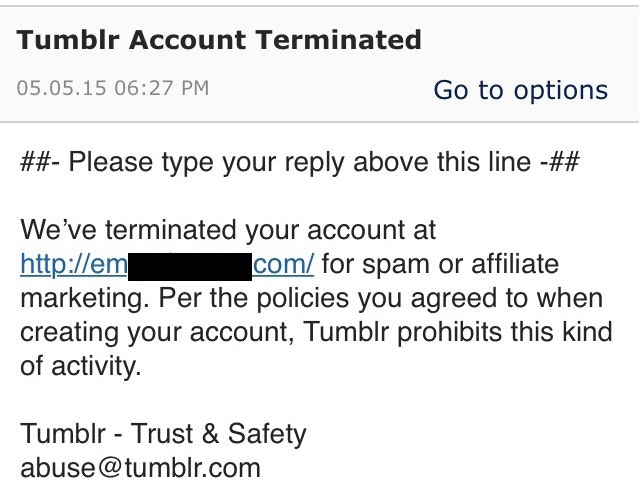The image size is (639, 501).
Task: Click the blacked-out redacted portion of the URL
Action: tap(190, 266)
